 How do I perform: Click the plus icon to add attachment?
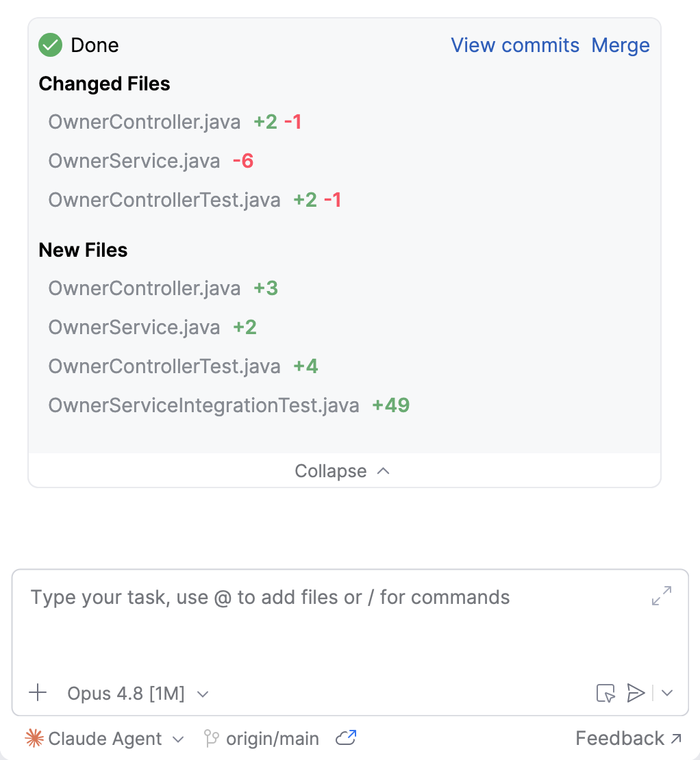38,693
